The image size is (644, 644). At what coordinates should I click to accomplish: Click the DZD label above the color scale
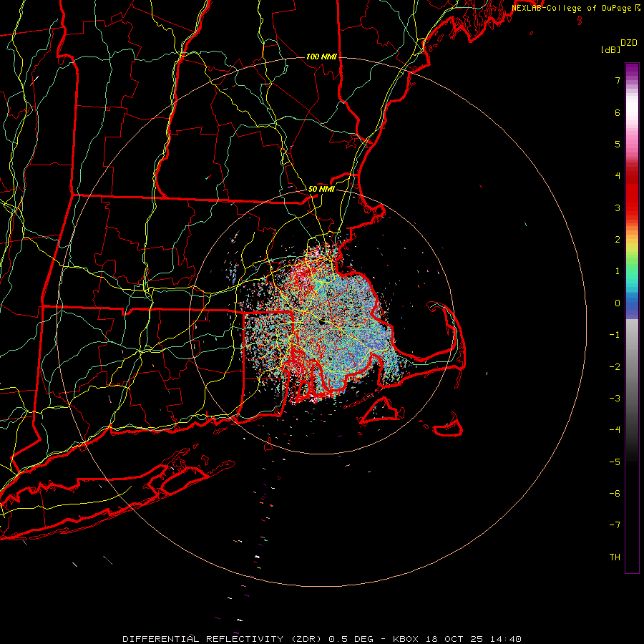(x=629, y=43)
